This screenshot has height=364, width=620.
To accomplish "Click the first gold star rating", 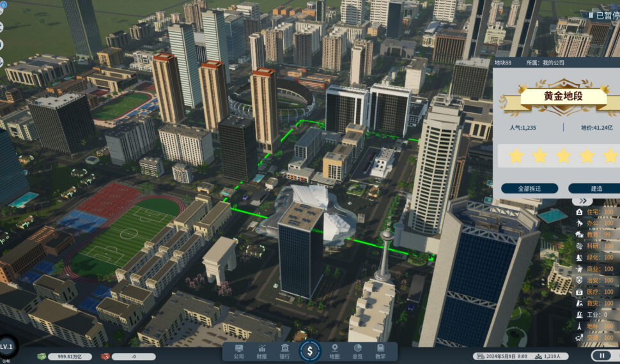I will point(516,155).
